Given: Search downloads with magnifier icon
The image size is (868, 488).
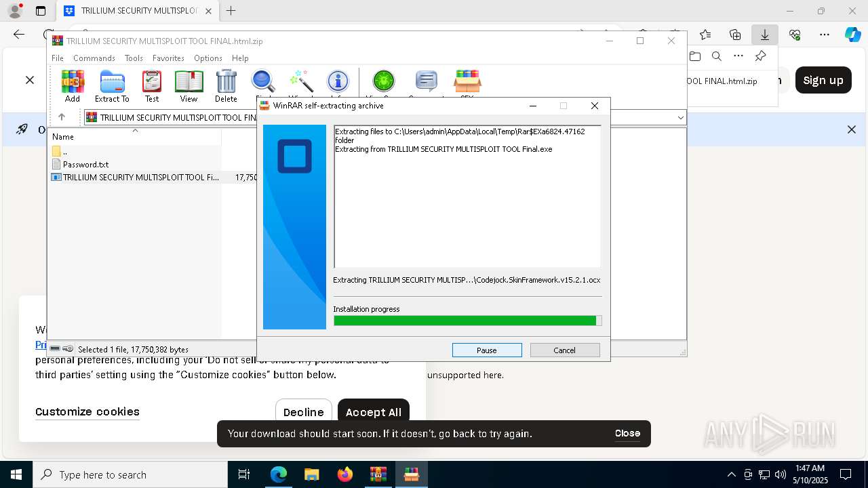Looking at the screenshot, I should (717, 56).
